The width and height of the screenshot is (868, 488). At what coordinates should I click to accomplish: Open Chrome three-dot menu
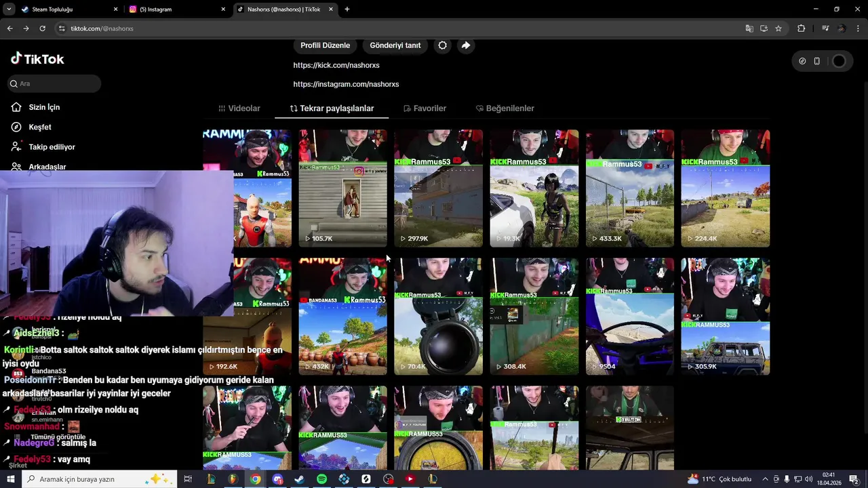pyautogui.click(x=859, y=28)
